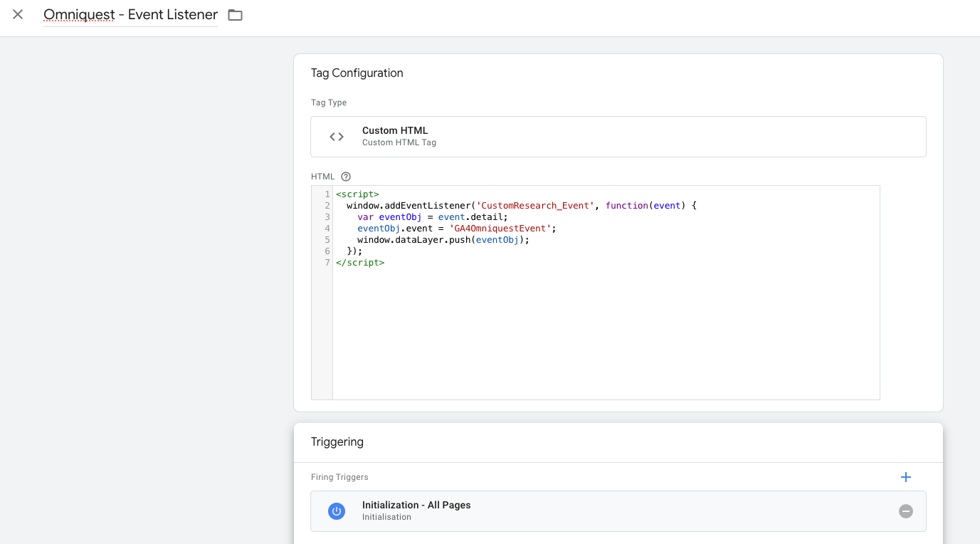Click the Custom HTML code brackets icon
The image size is (980, 544).
pyautogui.click(x=337, y=137)
